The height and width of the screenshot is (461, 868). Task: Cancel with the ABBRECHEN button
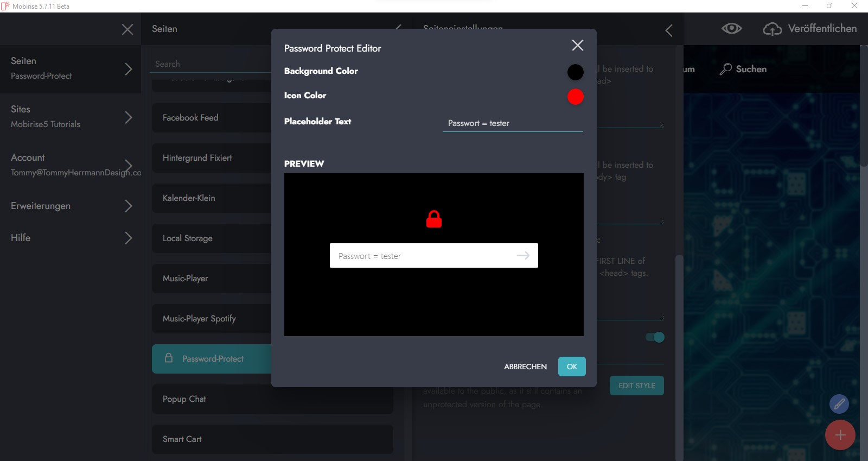525,367
